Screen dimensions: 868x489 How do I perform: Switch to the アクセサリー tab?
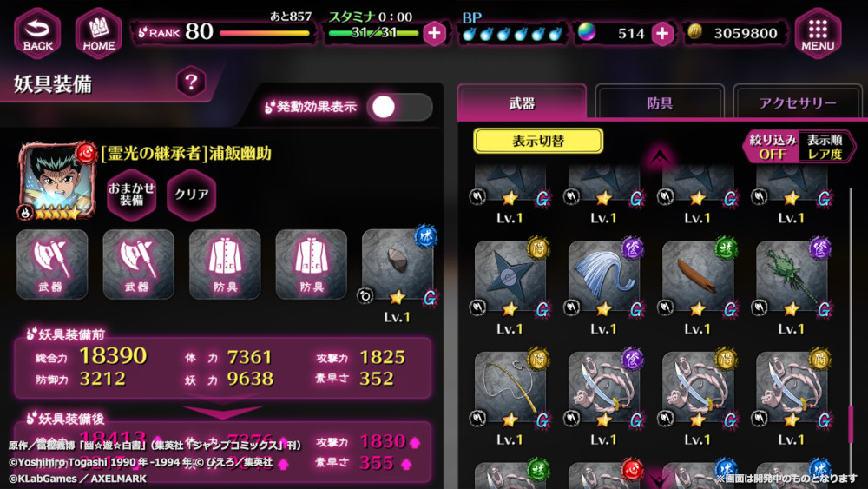798,102
